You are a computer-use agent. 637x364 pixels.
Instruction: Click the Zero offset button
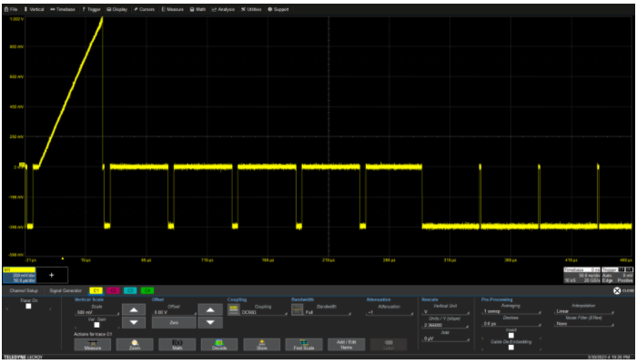[x=174, y=322]
